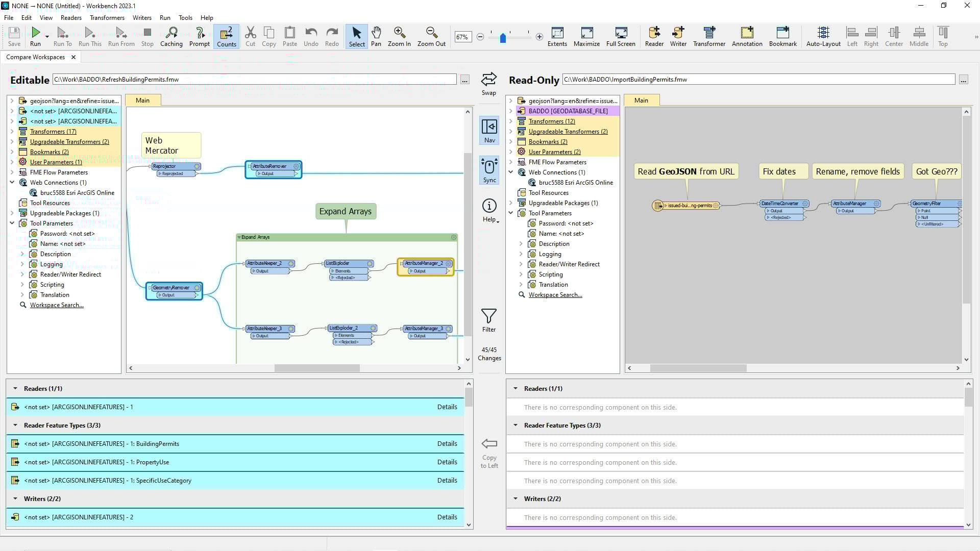Toggle the Sync view button
Viewport: 980px width, 551px height.
[x=489, y=167]
